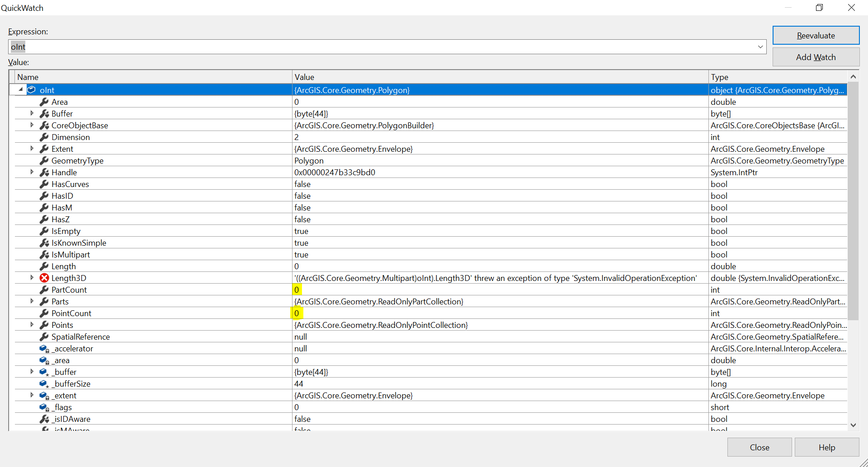Expand the Parts collection node
Viewport: 868px width, 467px height.
[x=32, y=301]
